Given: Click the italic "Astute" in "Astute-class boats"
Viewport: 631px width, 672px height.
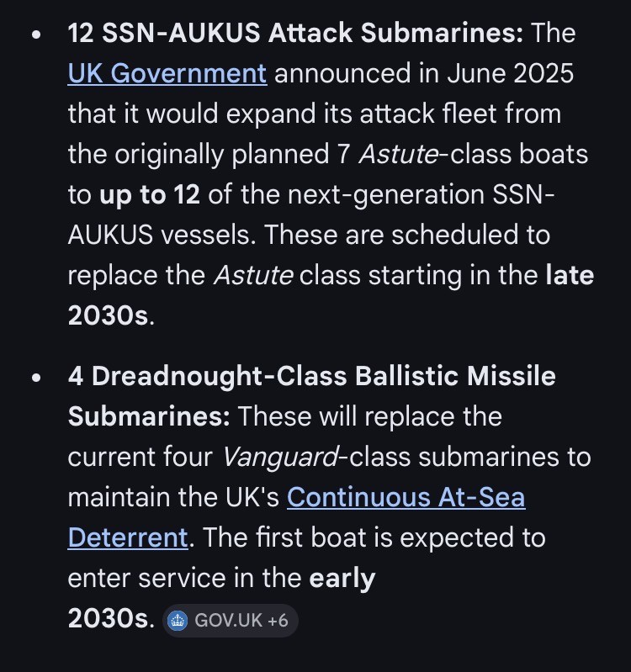Looking at the screenshot, I should [x=399, y=154].
